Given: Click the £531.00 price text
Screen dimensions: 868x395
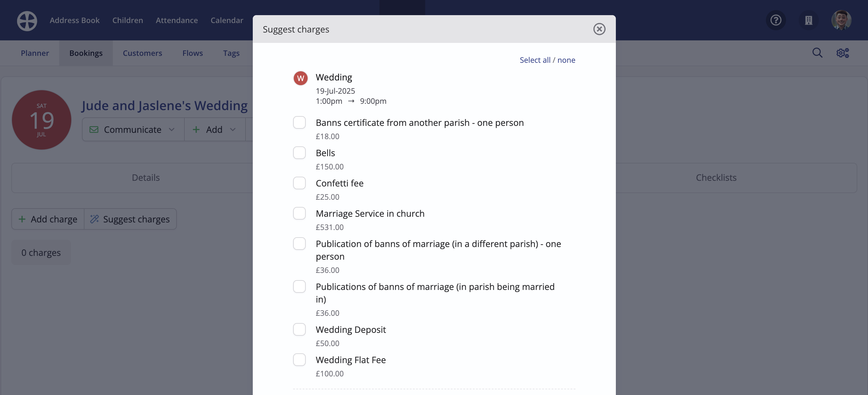Looking at the screenshot, I should click(x=330, y=227).
